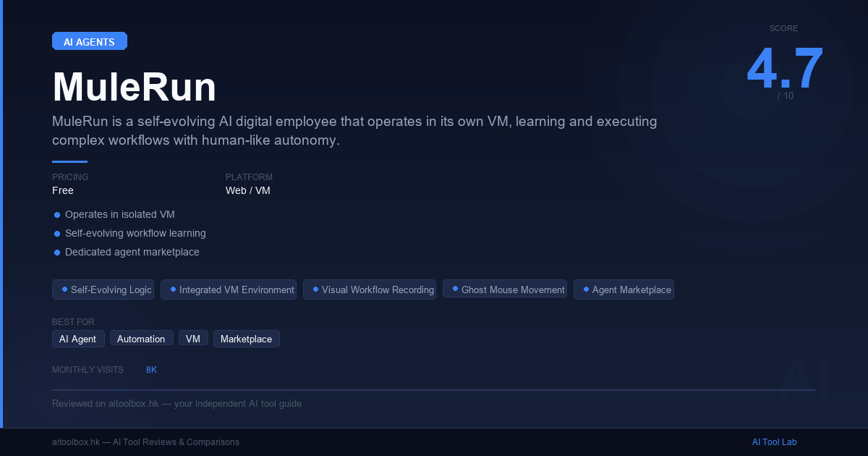Click the Self-Evolving Logic feature tag
The height and width of the screenshot is (456, 868).
pos(103,290)
